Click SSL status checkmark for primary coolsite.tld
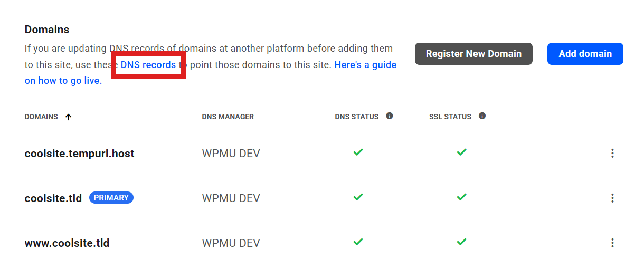This screenshot has height=278, width=644. coord(461,197)
